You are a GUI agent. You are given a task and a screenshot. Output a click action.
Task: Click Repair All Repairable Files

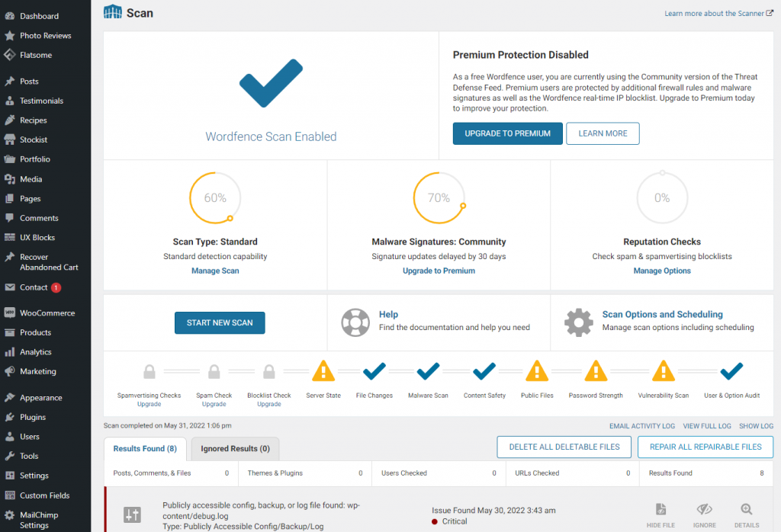705,447
